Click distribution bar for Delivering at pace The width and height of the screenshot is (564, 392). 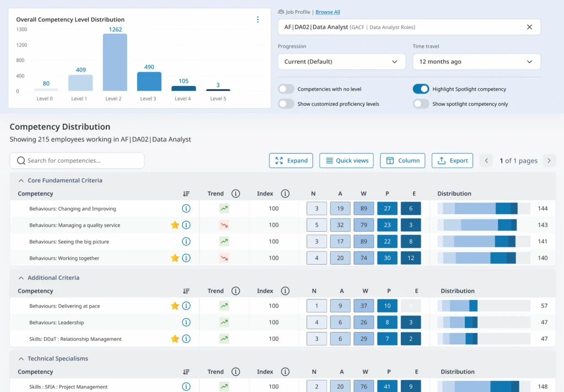tap(484, 306)
